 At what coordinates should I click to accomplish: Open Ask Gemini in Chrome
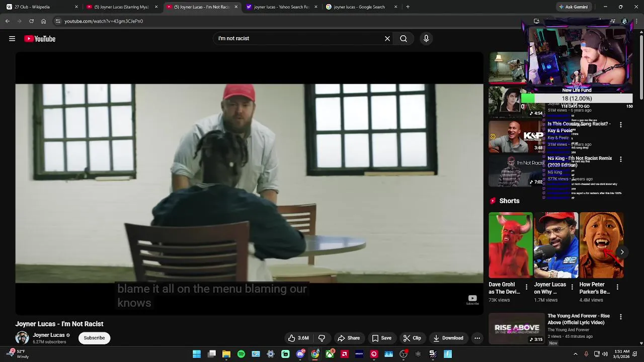pyautogui.click(x=573, y=7)
